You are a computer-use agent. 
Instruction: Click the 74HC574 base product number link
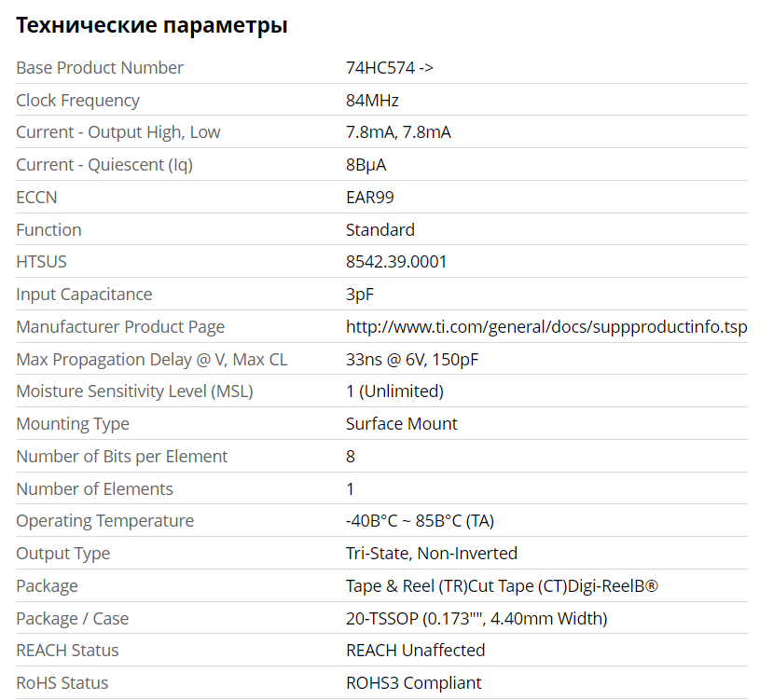click(x=389, y=68)
